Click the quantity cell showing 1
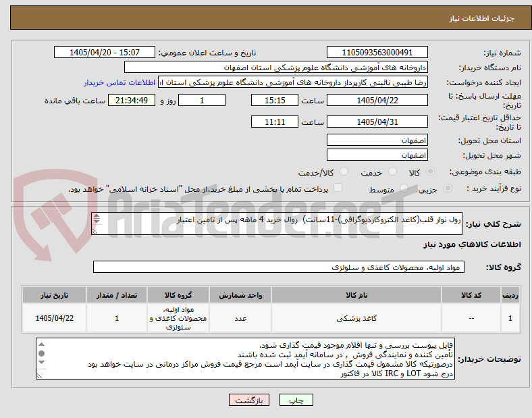 click(x=117, y=318)
